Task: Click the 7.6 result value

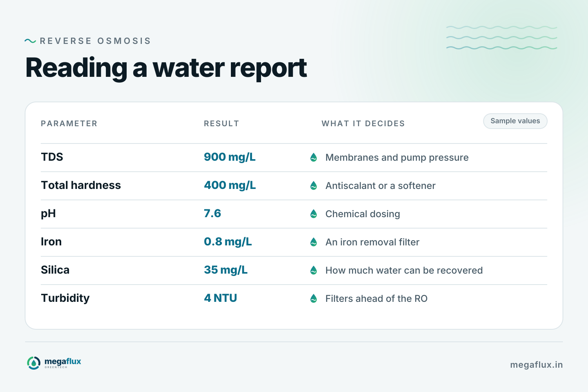Action: 212,213
